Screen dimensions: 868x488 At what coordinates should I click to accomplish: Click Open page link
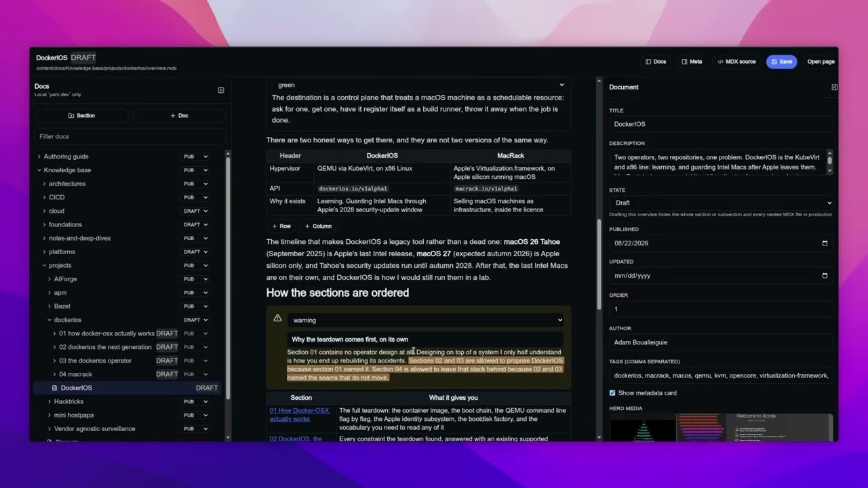click(821, 62)
